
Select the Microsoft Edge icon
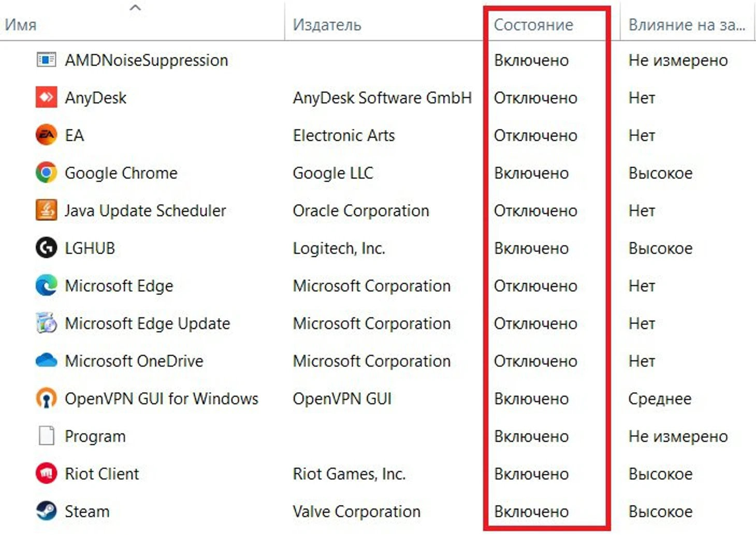pyautogui.click(x=46, y=286)
